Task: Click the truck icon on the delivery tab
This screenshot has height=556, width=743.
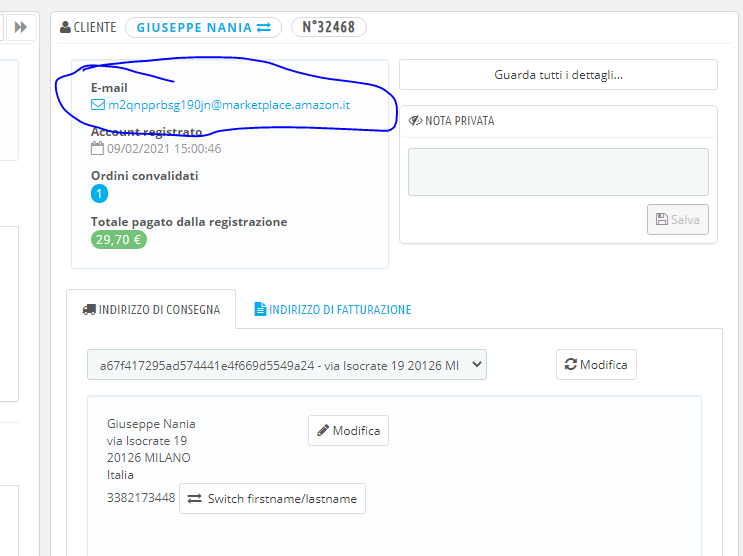Action: [89, 310]
